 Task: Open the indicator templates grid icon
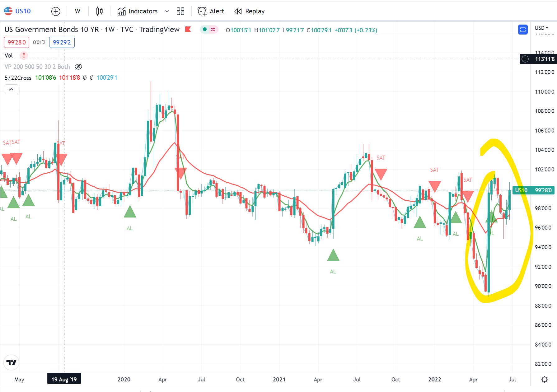(180, 12)
